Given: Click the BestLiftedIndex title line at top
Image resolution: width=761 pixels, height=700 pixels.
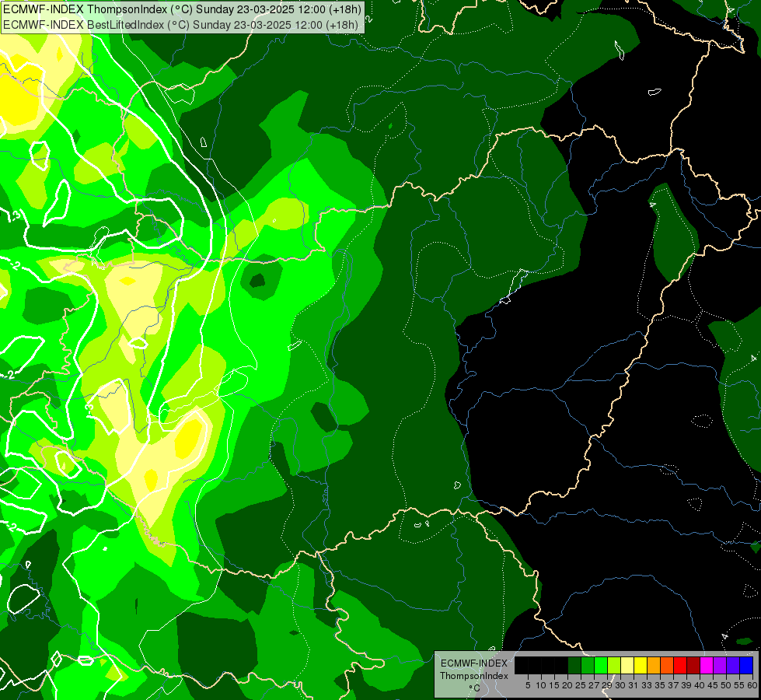Looking at the screenshot, I should click(x=180, y=25).
